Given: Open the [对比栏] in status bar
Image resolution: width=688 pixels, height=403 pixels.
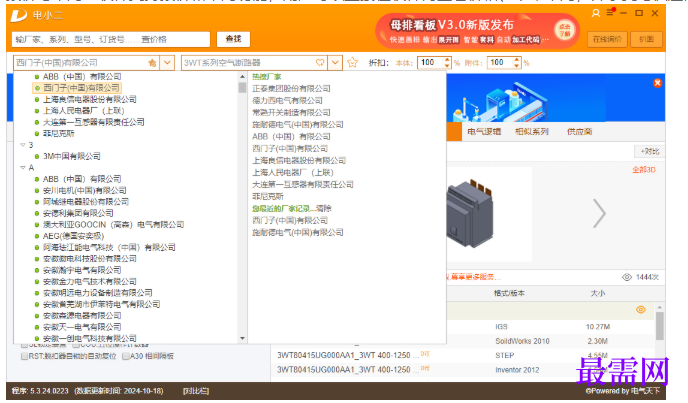Looking at the screenshot, I should point(196,391).
